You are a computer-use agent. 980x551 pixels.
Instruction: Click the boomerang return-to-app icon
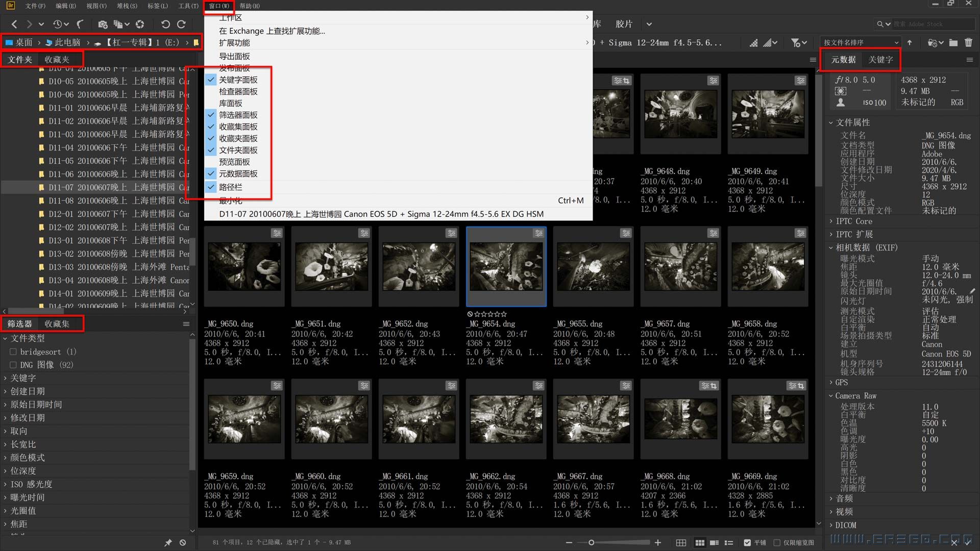(x=80, y=24)
